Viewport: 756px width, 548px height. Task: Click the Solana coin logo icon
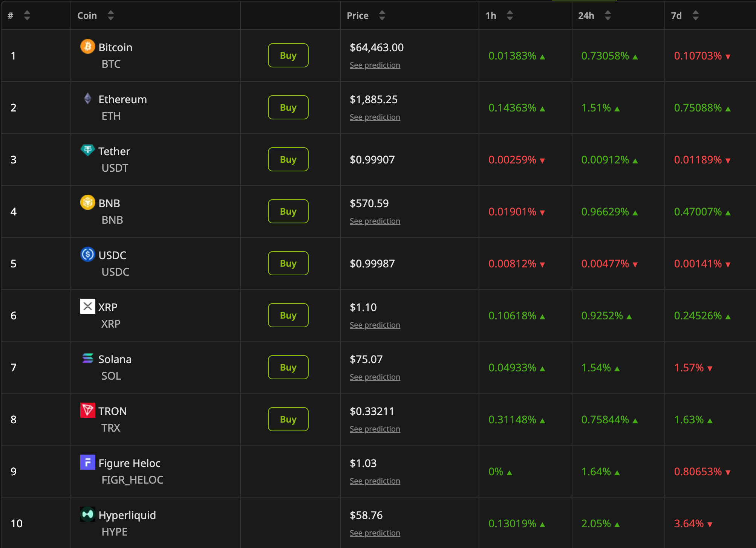click(x=87, y=358)
